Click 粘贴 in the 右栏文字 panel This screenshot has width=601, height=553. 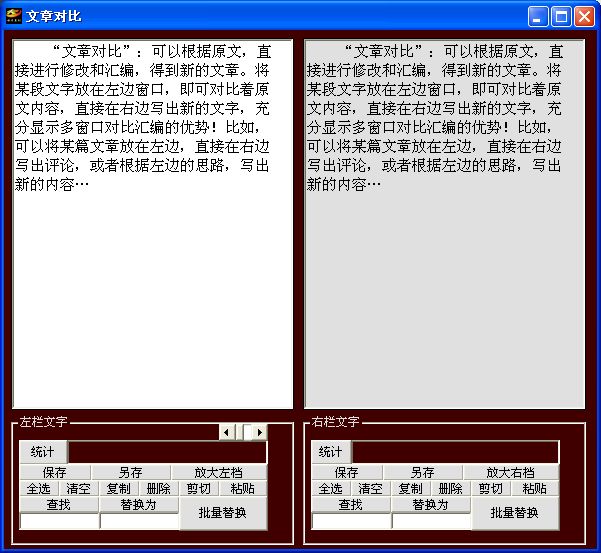pos(535,488)
